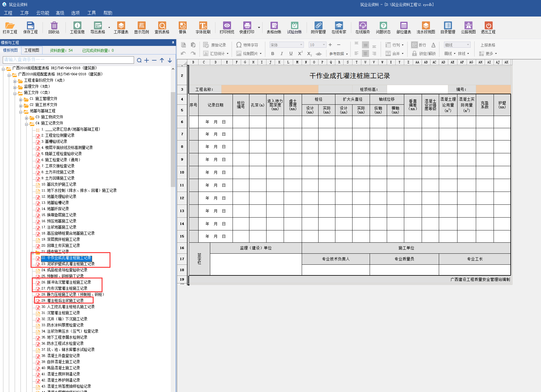Click the tree search input field
This screenshot has height=392, width=541.
(68, 60)
